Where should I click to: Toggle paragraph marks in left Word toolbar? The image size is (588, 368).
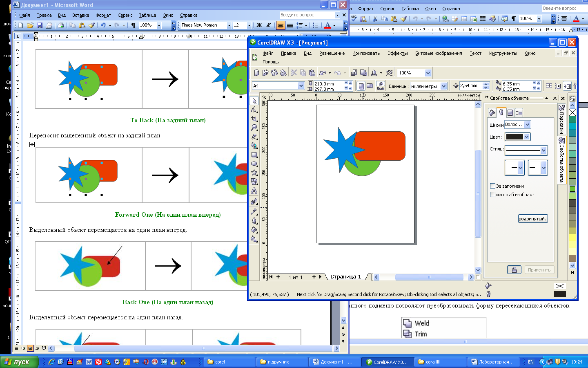tap(133, 25)
